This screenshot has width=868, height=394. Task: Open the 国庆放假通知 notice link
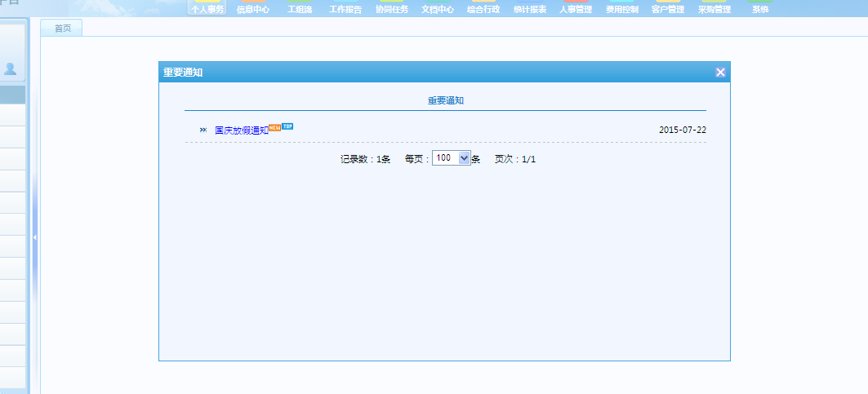click(x=241, y=130)
